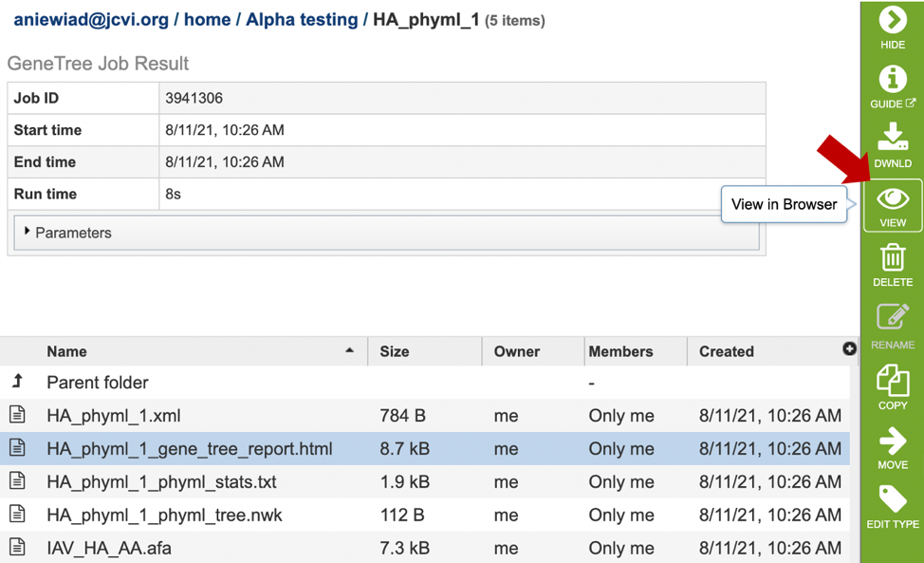Open the Guide info icon

pos(892,86)
